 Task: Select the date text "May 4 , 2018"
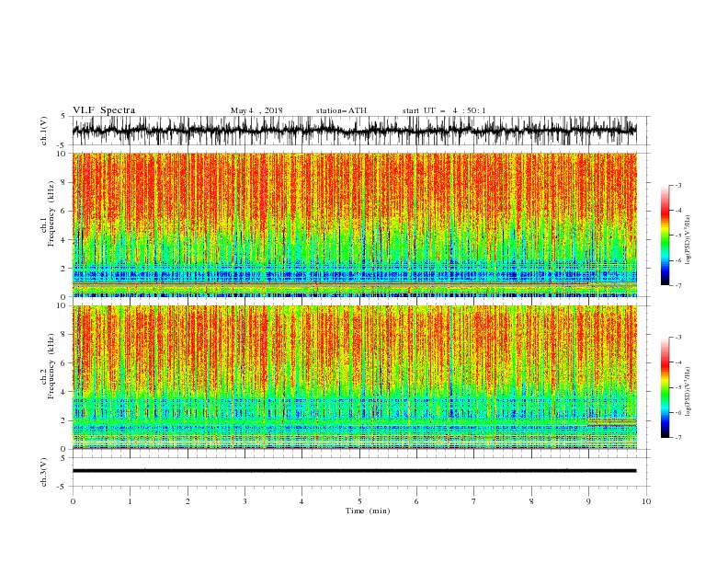(256, 110)
